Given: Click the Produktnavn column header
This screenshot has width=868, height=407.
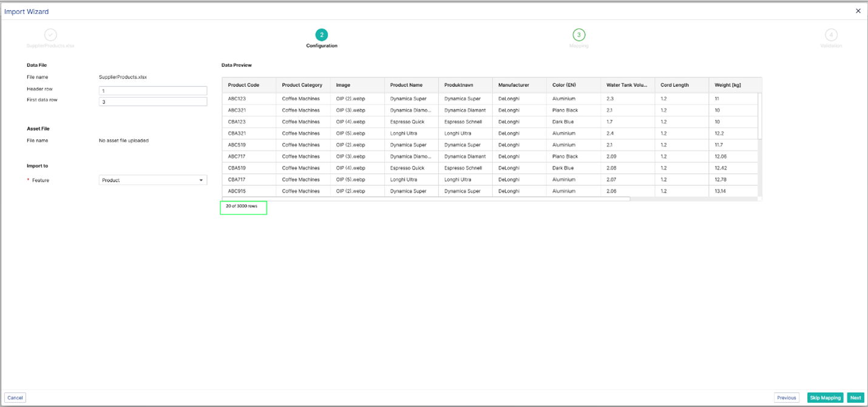Looking at the screenshot, I should (x=465, y=85).
